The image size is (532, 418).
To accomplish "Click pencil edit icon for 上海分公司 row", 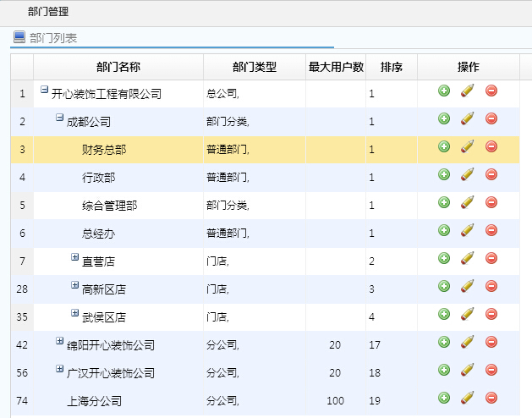I will pos(467,399).
